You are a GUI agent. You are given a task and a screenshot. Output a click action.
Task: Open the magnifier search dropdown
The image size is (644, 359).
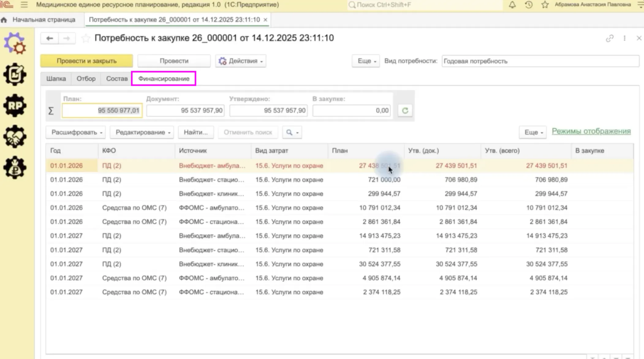292,132
